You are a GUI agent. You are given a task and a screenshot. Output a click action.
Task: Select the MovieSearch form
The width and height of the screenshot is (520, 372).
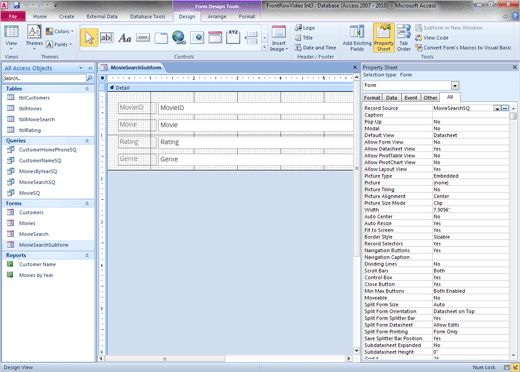(x=34, y=234)
